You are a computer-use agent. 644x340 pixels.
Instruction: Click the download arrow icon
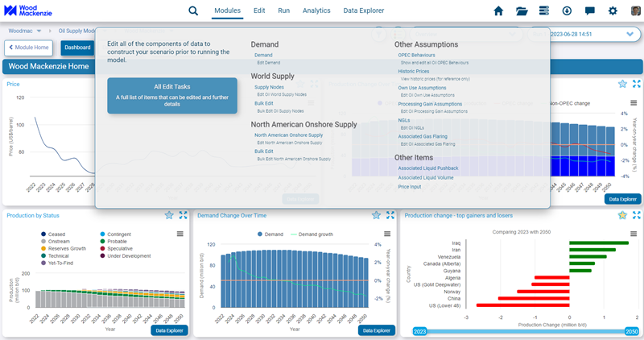coord(567,11)
